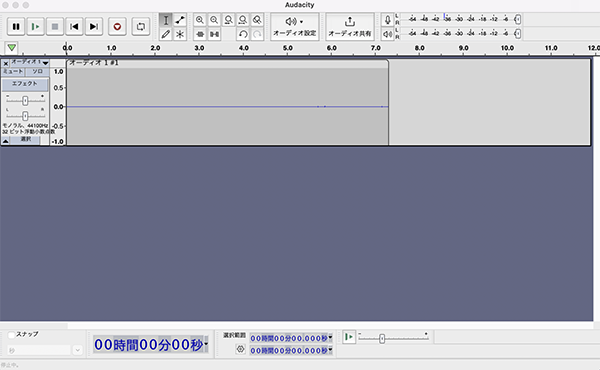
Task: Click the playback speed slider
Action: [x=393, y=338]
